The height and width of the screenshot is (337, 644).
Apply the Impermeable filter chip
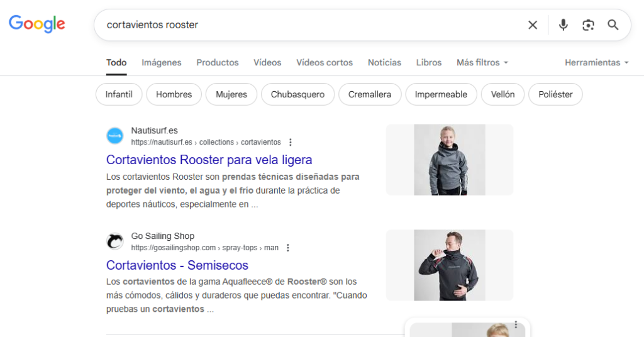pos(441,94)
